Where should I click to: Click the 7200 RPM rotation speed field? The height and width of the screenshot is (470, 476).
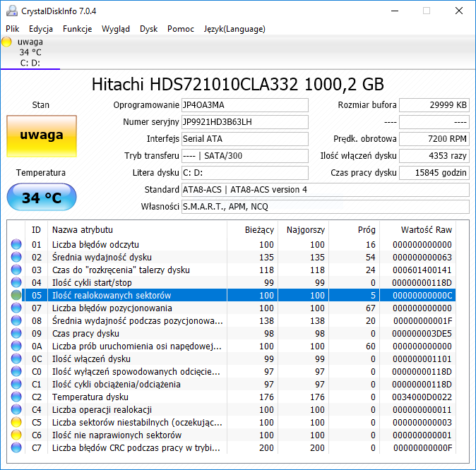click(x=434, y=139)
